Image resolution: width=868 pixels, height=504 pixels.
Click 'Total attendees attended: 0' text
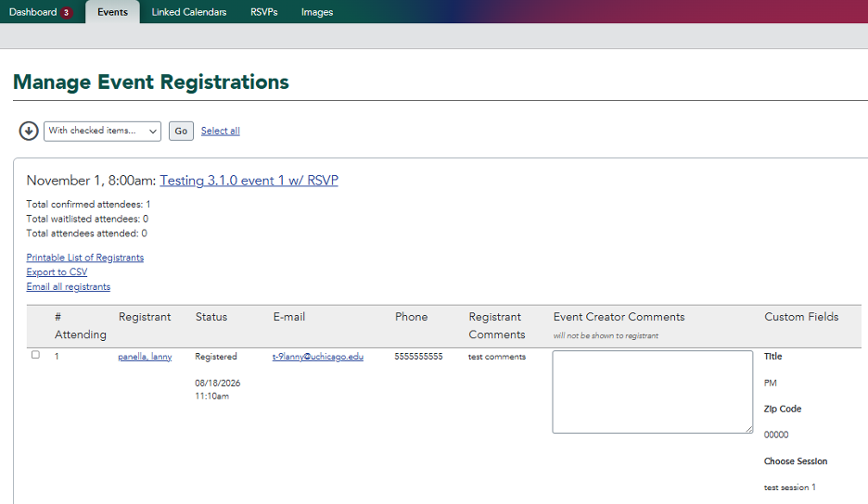click(x=87, y=233)
